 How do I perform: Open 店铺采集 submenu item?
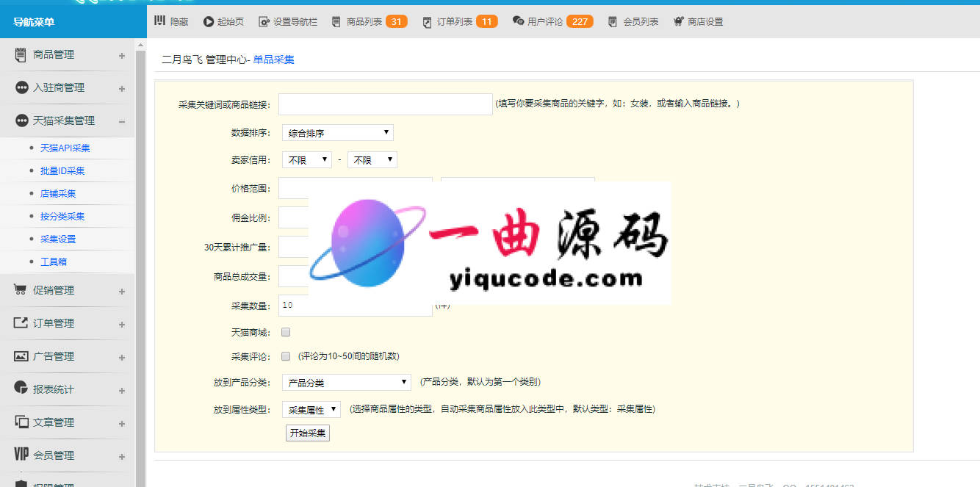(x=58, y=193)
